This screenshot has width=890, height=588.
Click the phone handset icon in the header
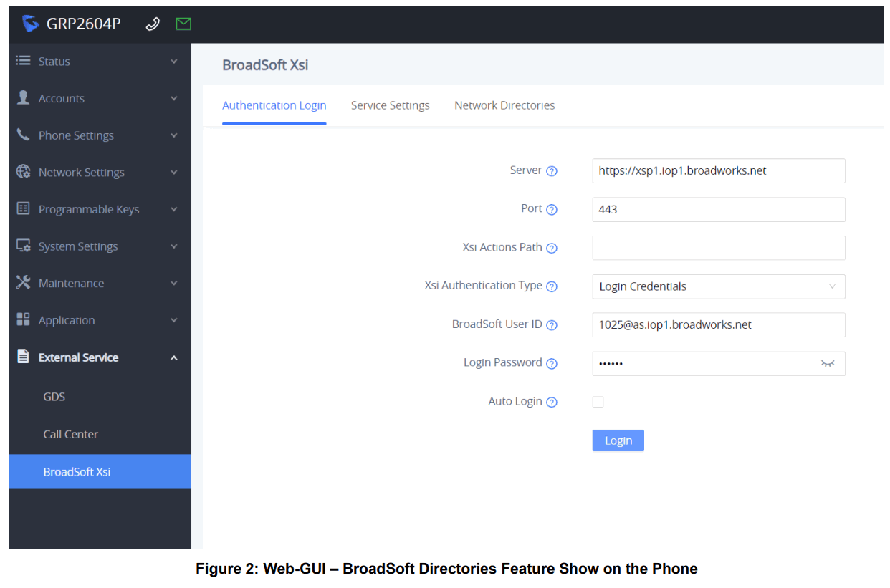tap(152, 24)
